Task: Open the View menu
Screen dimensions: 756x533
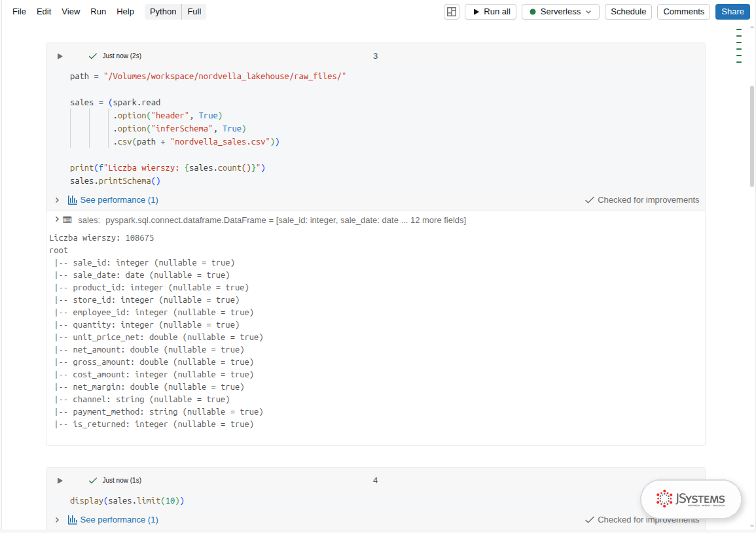Action: coord(71,12)
